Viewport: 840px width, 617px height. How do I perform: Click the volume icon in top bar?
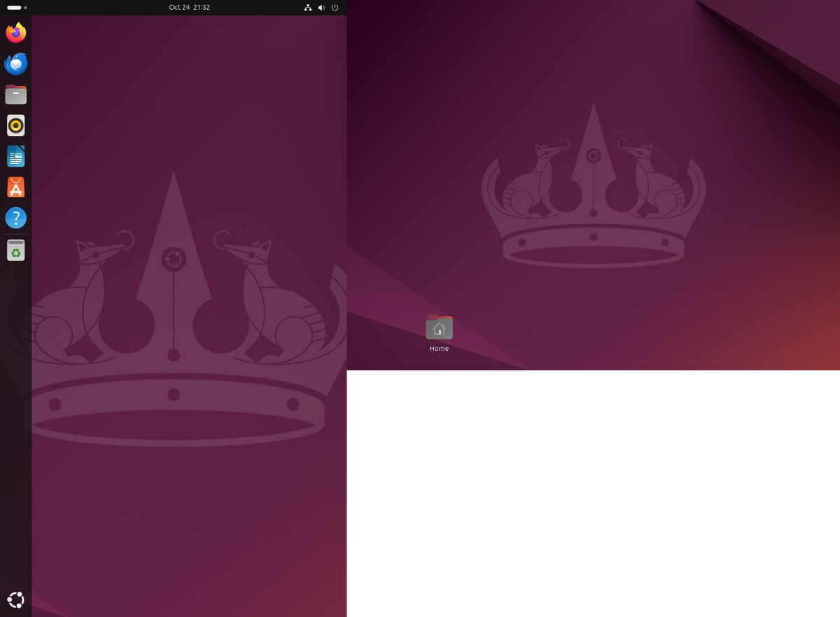coord(321,8)
